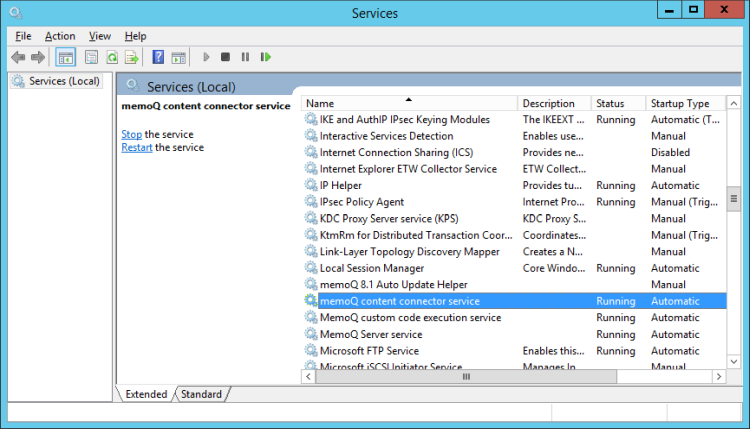This screenshot has height=429, width=750.
Task: Click gear icon beside IPsec Policy Agent
Action: pos(311,201)
